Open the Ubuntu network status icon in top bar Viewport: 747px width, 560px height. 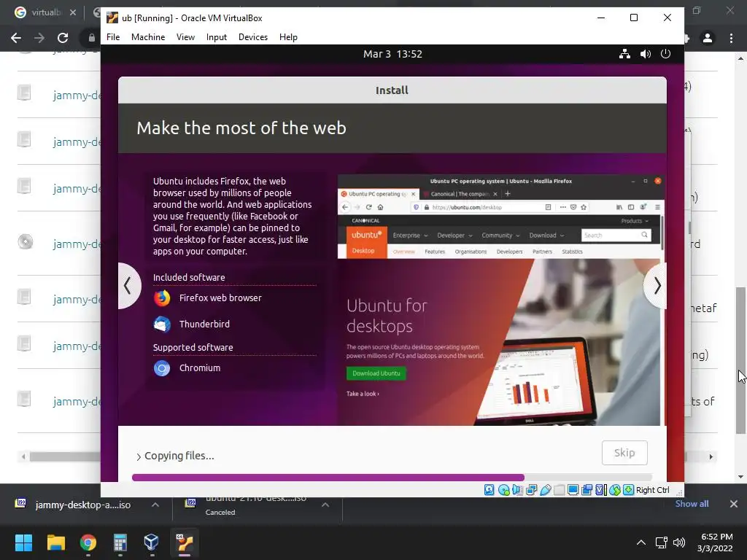click(x=624, y=54)
